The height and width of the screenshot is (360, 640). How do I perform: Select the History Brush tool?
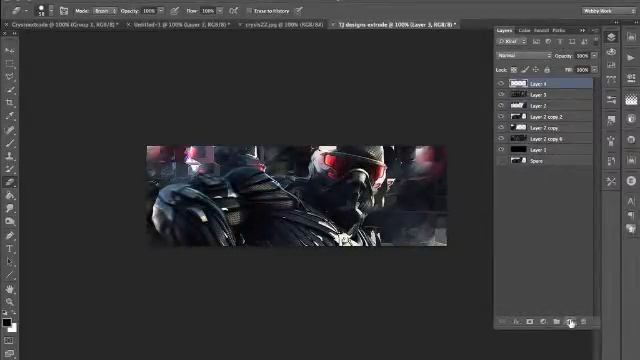click(x=9, y=169)
